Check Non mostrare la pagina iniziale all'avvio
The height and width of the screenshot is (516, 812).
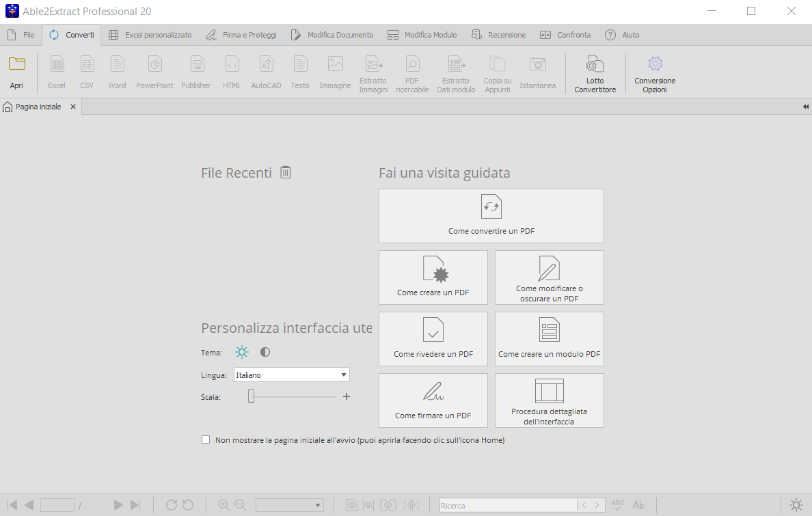[206, 440]
